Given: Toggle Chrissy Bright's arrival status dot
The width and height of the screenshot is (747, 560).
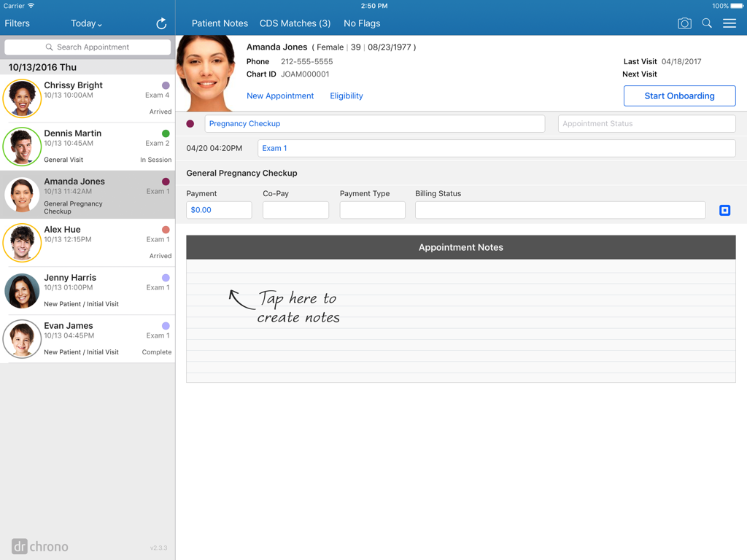Looking at the screenshot, I should tap(167, 85).
